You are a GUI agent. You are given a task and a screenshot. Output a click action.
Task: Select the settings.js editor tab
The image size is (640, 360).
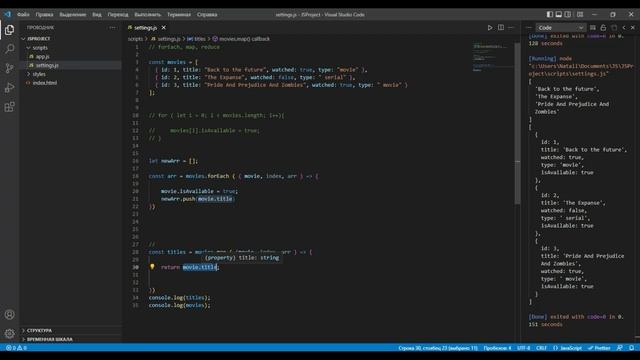[x=146, y=28]
